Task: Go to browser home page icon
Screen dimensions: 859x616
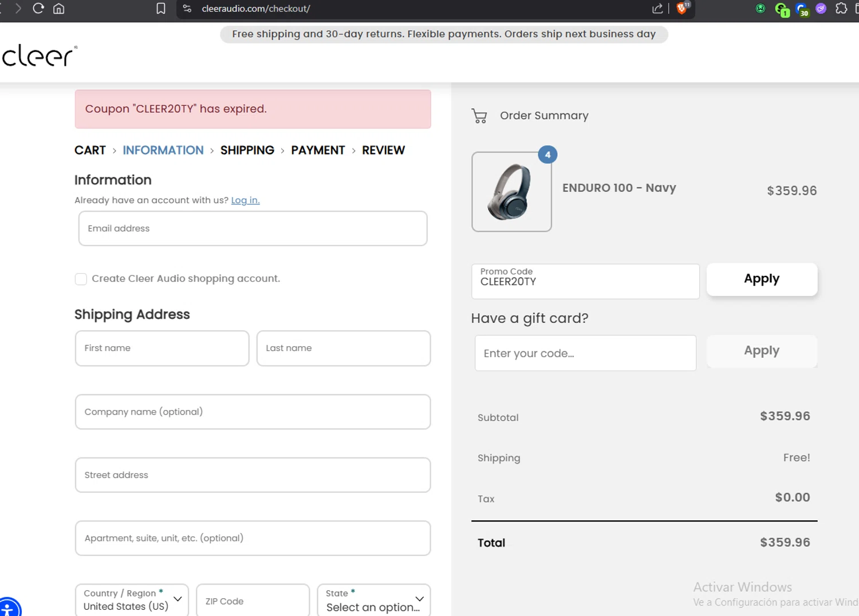Action: (x=58, y=9)
